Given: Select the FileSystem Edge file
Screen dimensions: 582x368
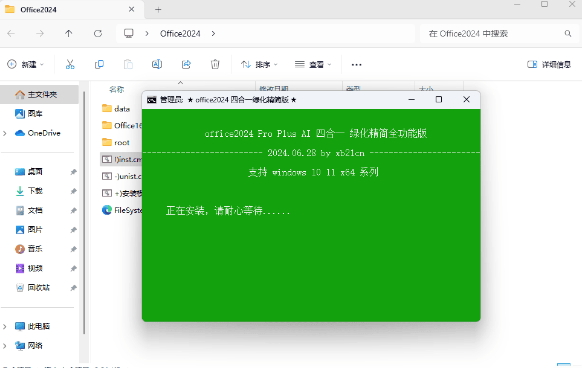Looking at the screenshot, I should pos(121,210).
